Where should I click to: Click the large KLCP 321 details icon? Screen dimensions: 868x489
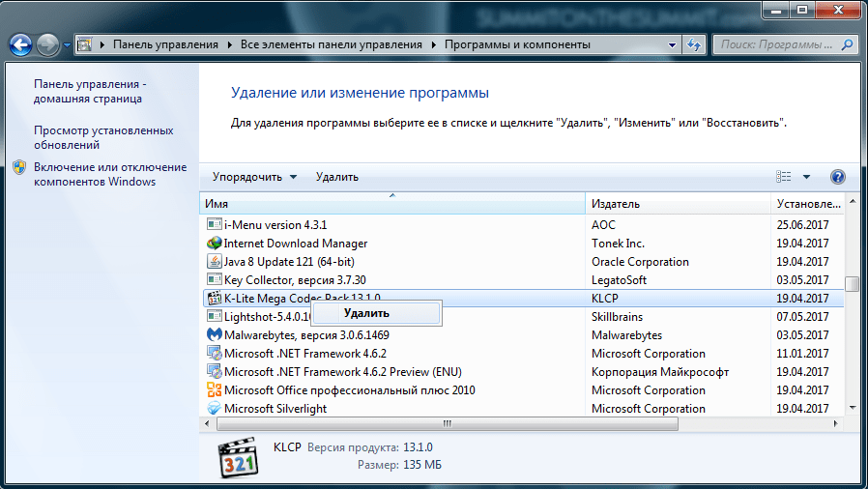pos(238,458)
